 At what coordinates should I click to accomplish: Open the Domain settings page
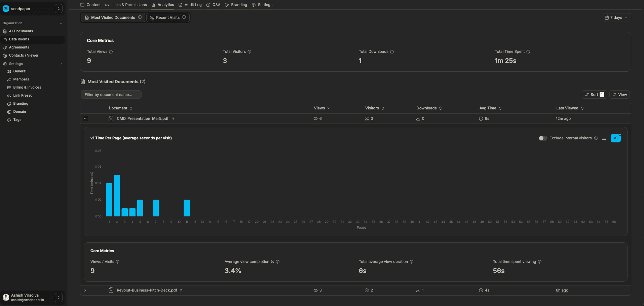(x=20, y=111)
